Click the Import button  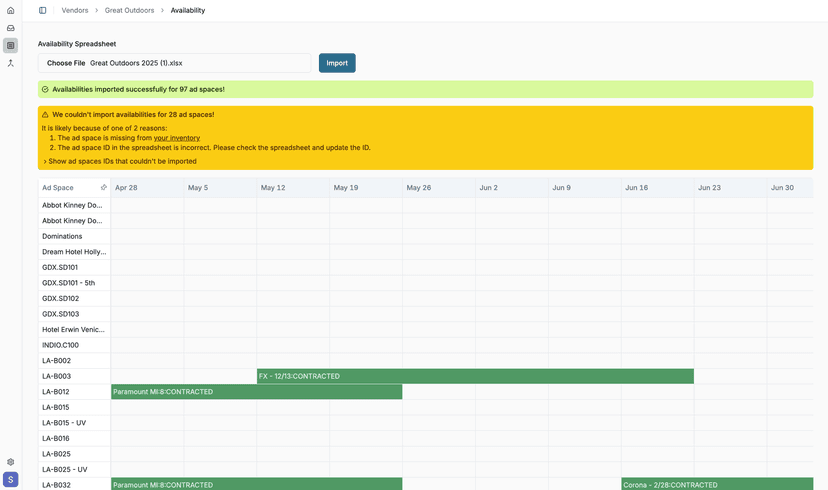pos(337,63)
